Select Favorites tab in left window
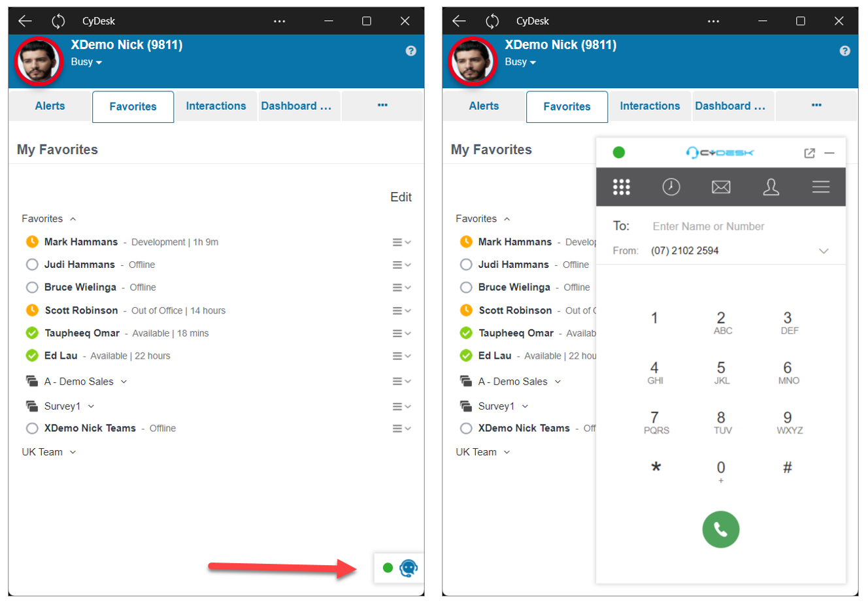Screen dimensions: 868x603 click(133, 106)
